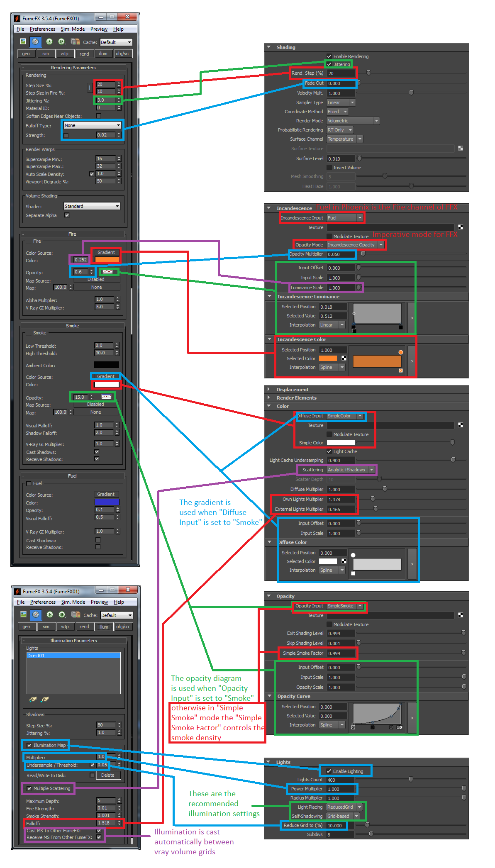
Task: Open the orange Fire color swatch
Action: 107,260
